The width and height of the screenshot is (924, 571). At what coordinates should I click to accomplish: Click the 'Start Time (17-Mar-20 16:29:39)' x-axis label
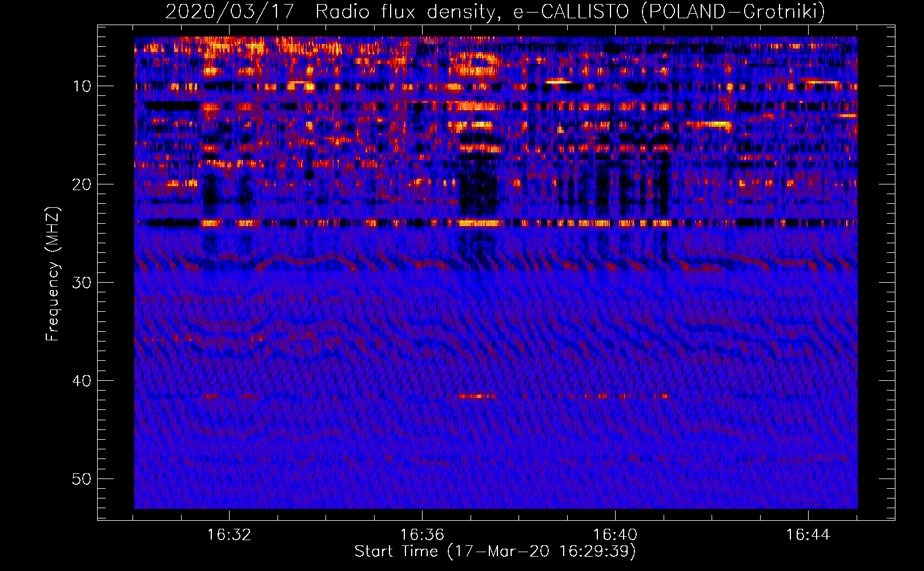495,551
